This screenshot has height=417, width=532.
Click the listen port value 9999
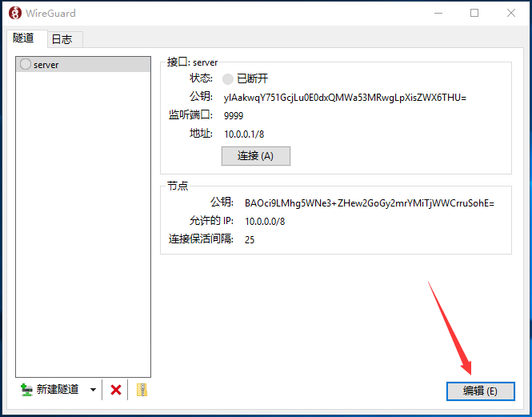[234, 116]
